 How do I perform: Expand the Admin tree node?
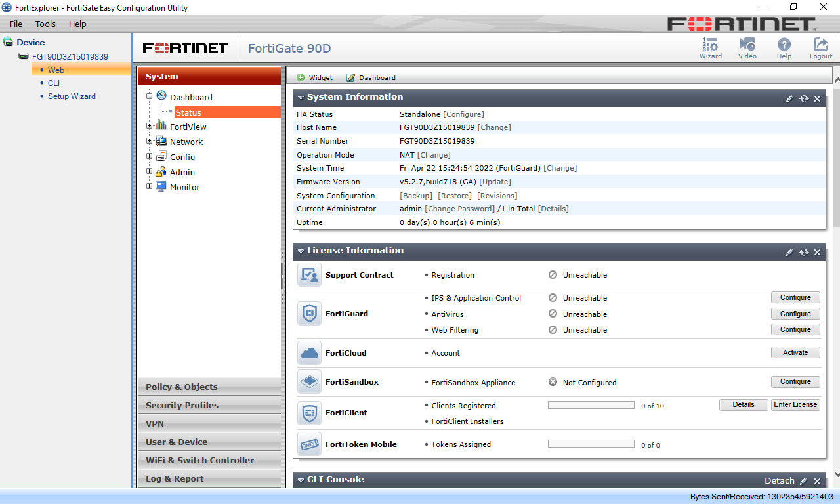pyautogui.click(x=150, y=171)
